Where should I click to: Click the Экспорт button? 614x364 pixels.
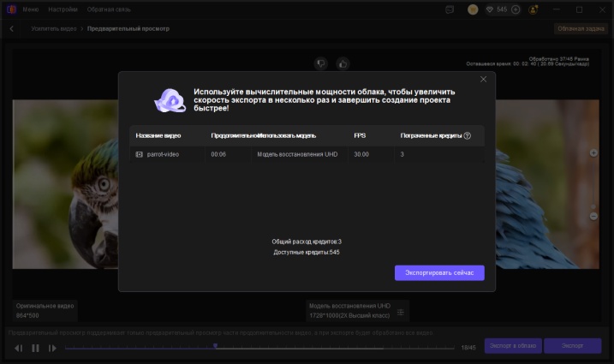point(573,346)
